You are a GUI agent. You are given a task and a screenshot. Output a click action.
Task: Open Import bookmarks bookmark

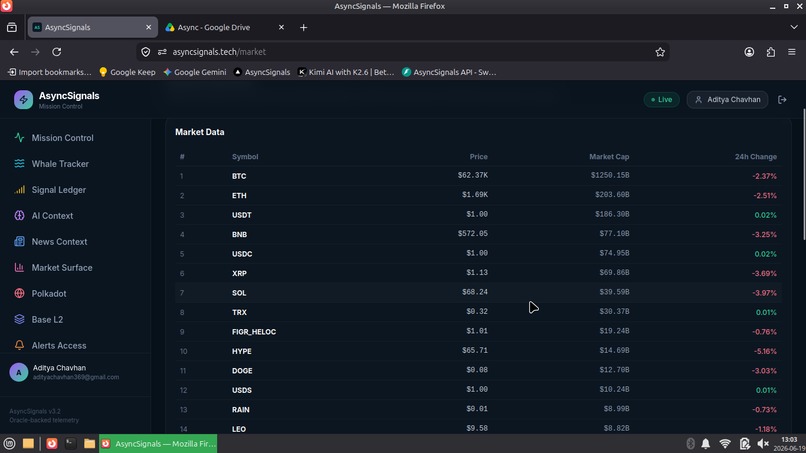click(49, 72)
